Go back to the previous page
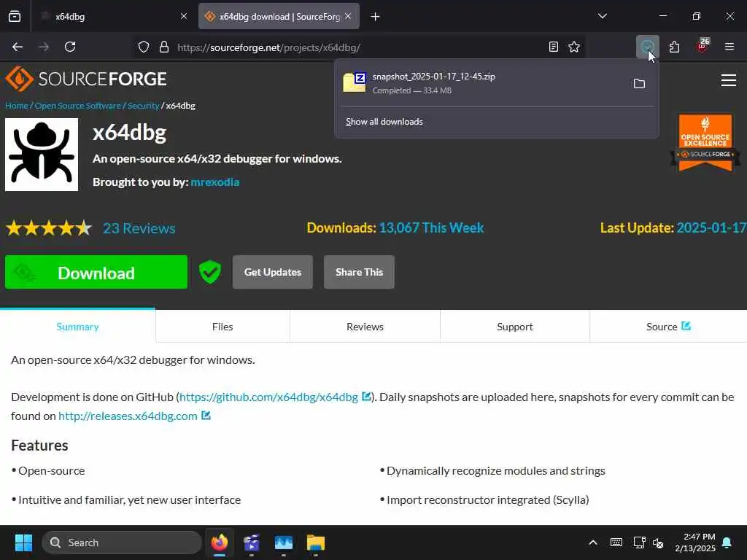This screenshot has width=747, height=560. (x=18, y=47)
